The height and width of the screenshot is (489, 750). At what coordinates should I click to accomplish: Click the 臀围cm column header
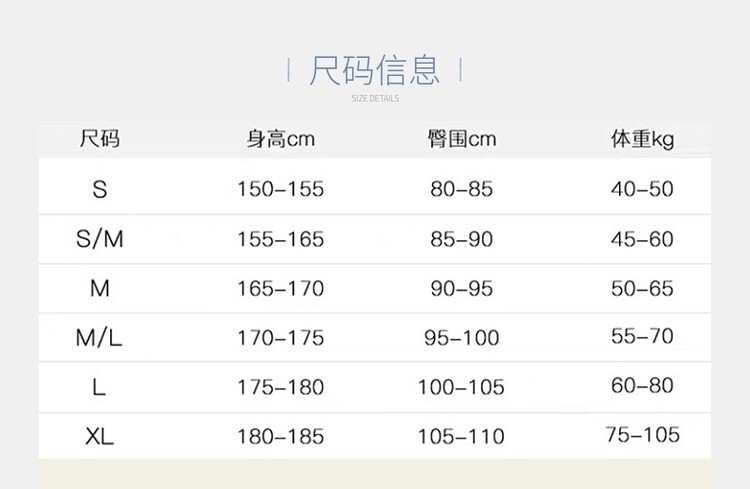point(462,139)
